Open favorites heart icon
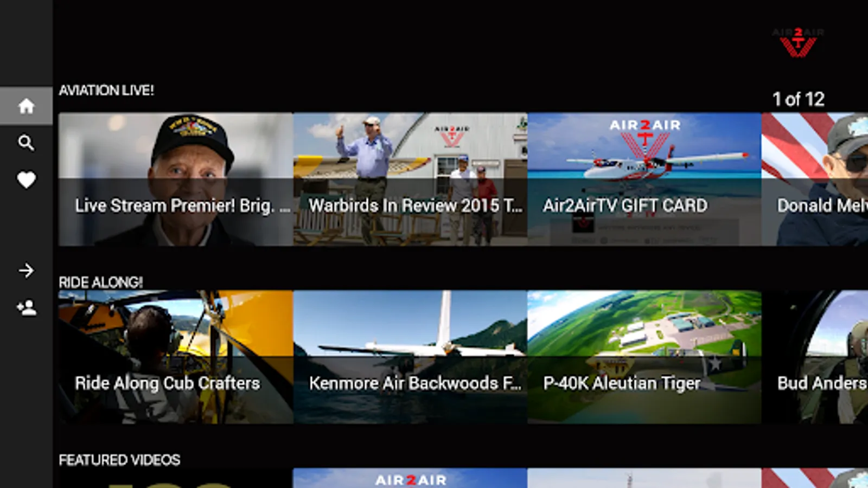 point(26,179)
